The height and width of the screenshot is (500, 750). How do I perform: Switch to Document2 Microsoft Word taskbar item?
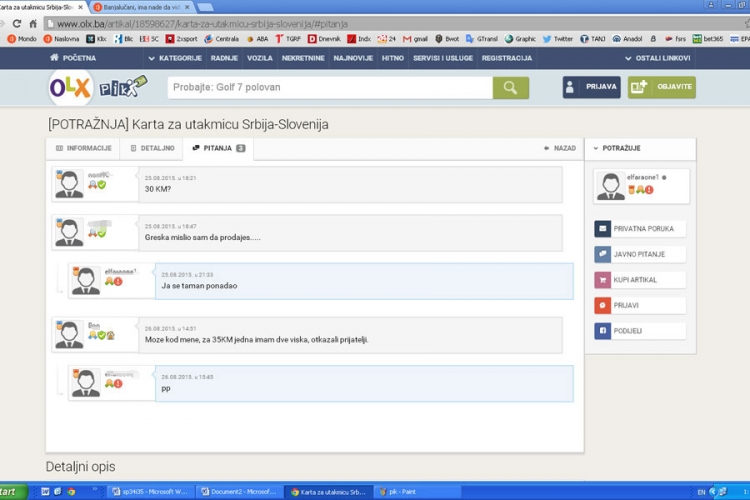pyautogui.click(x=240, y=491)
